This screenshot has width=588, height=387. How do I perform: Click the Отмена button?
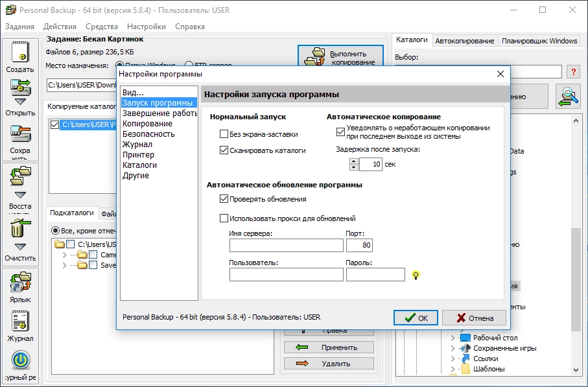tap(474, 318)
